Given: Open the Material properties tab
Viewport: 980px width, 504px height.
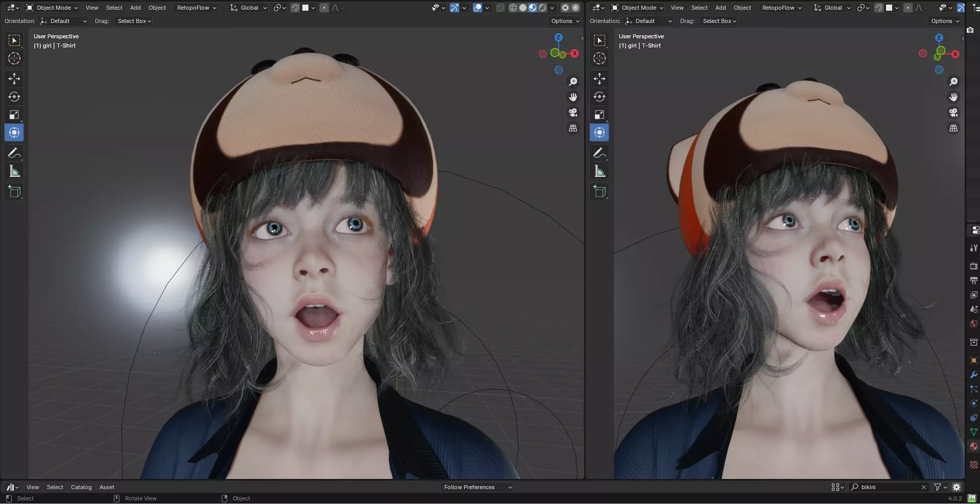Looking at the screenshot, I should 973,446.
